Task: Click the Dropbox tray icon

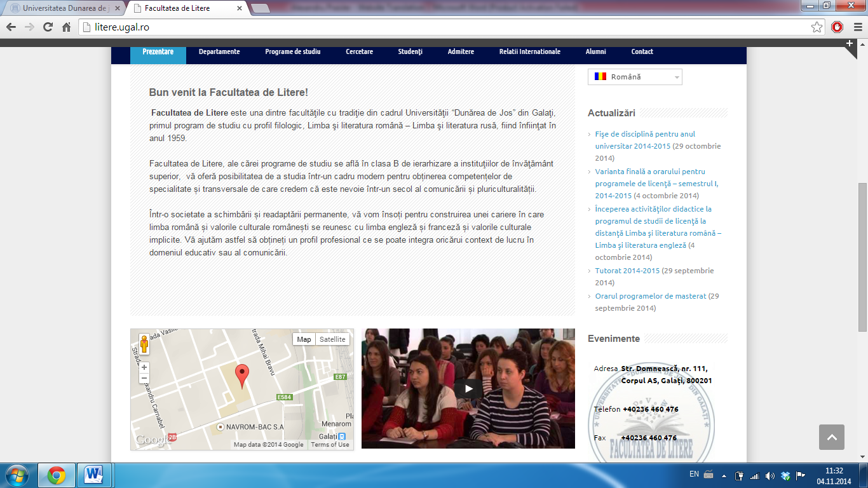Action: coord(785,475)
